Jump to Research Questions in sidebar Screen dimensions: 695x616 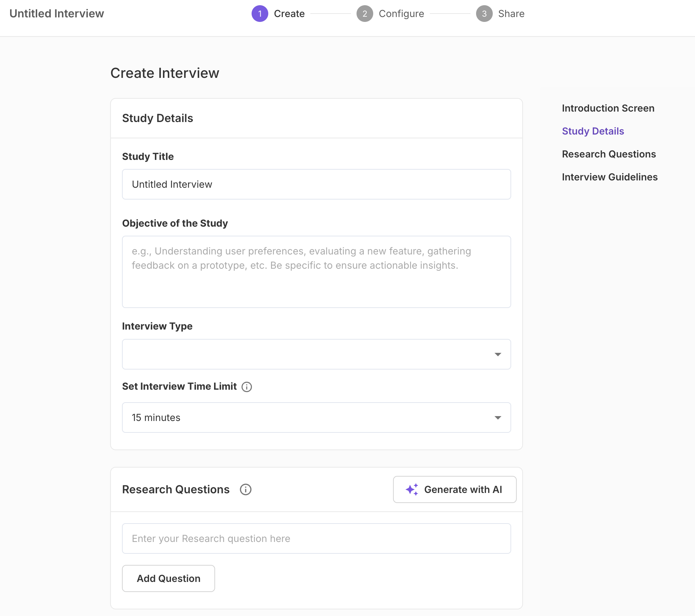pos(608,154)
